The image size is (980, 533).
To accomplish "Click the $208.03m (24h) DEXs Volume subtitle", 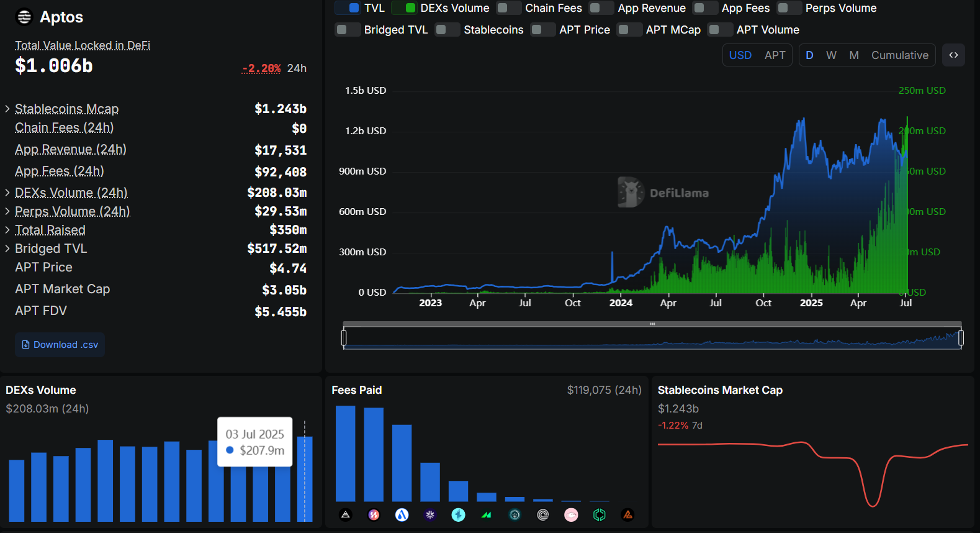I will tap(47, 409).
